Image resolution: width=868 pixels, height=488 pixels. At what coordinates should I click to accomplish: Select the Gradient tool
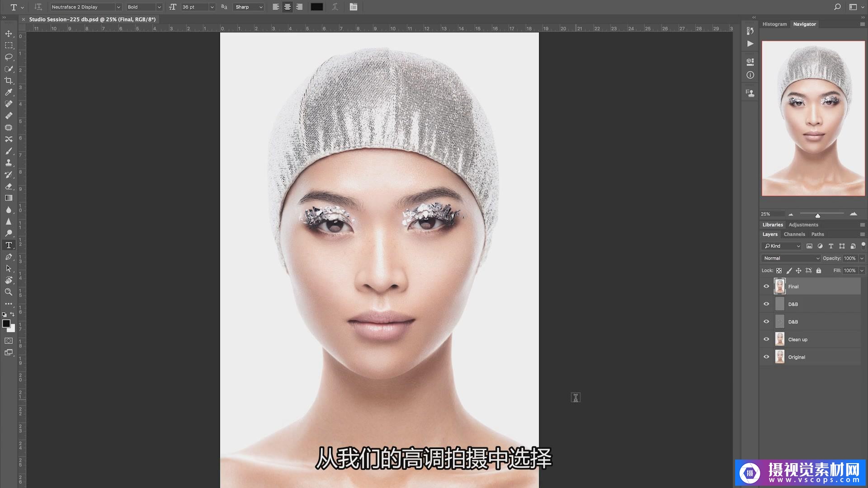(9, 198)
